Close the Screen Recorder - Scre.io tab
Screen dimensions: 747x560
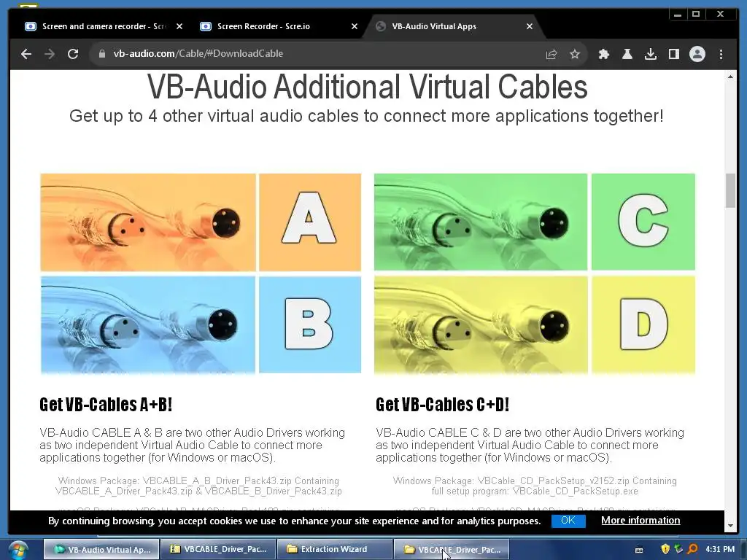tap(354, 26)
